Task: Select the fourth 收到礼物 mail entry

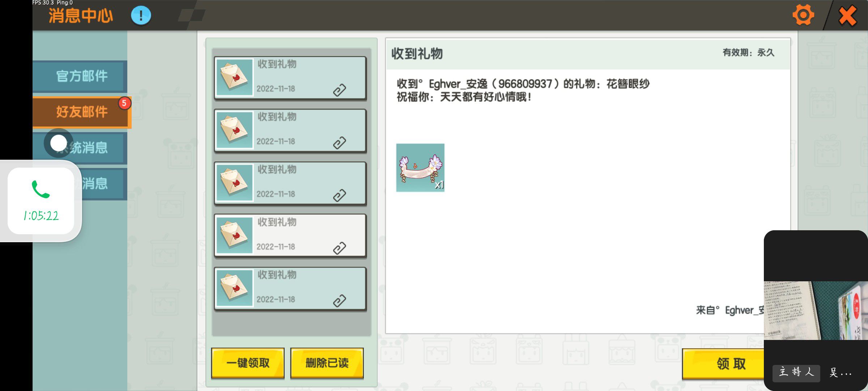Action: tap(290, 236)
